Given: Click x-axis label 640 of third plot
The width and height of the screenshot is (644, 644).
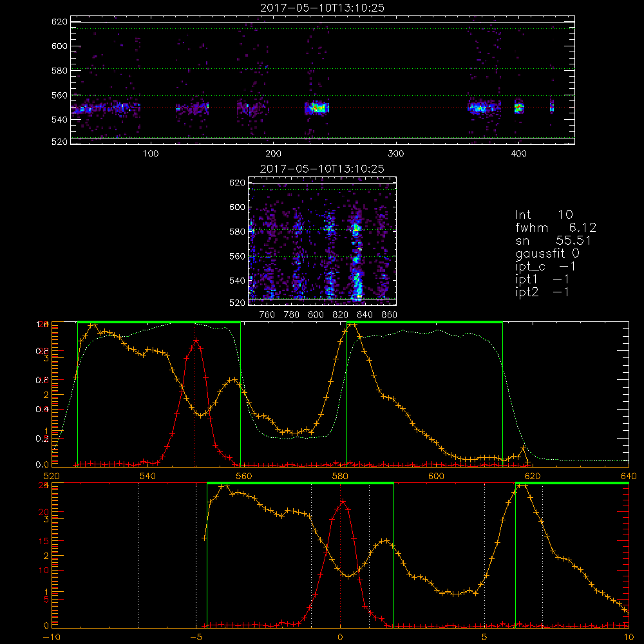Looking at the screenshot, I should click(629, 477).
